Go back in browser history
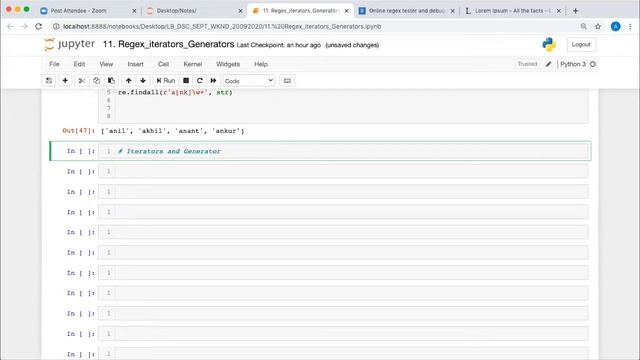The image size is (640, 360). 10,27
